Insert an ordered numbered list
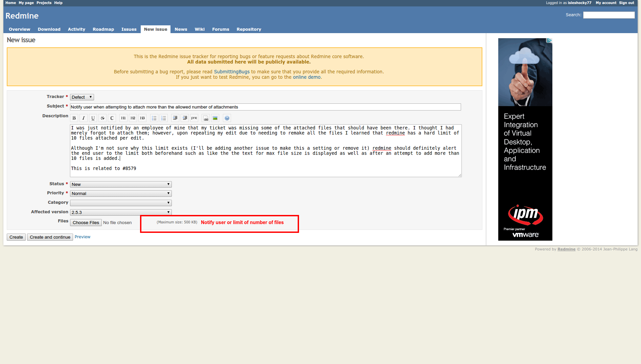Screen dimensions: 641x364 (x=164, y=118)
